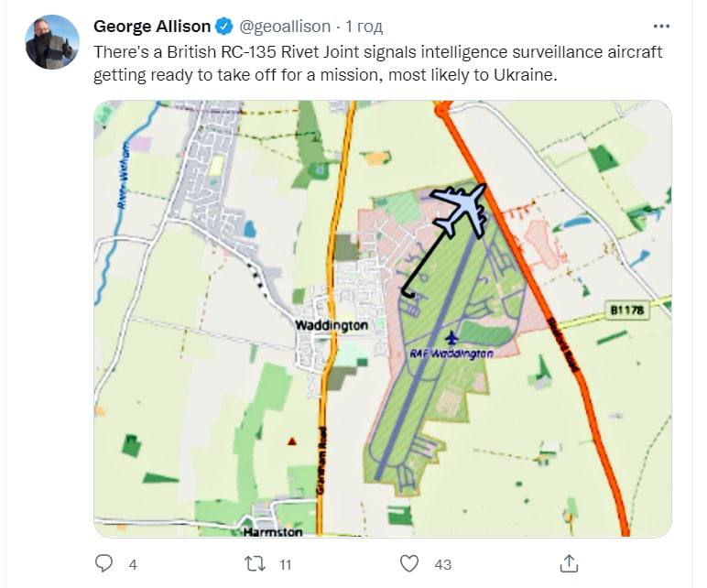The height and width of the screenshot is (588, 707).
Task: Click the Waddington village label on the map
Action: (332, 325)
